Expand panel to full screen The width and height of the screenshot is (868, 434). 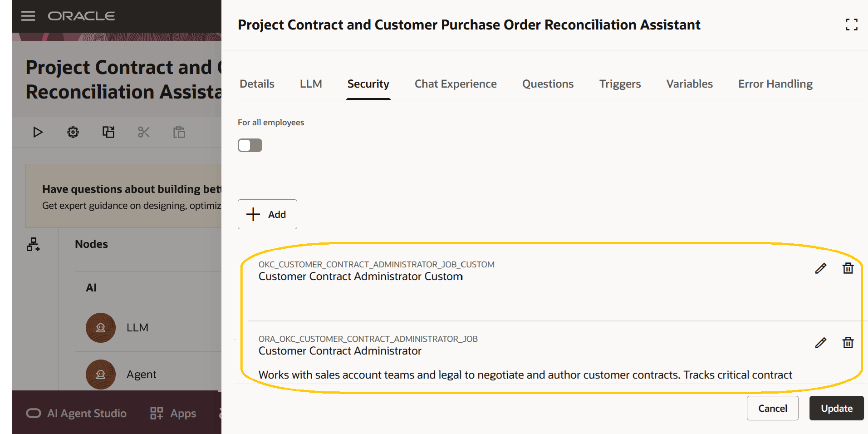click(852, 25)
